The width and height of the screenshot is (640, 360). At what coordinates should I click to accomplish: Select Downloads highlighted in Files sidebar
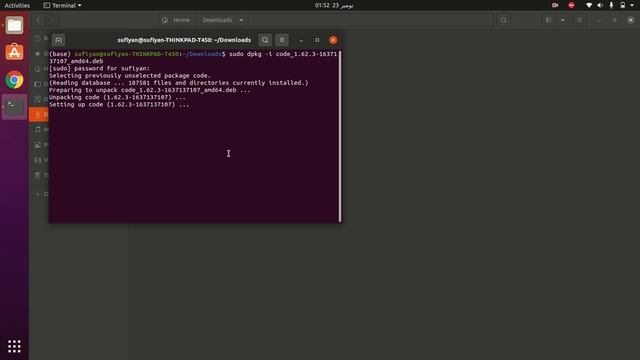[x=39, y=115]
